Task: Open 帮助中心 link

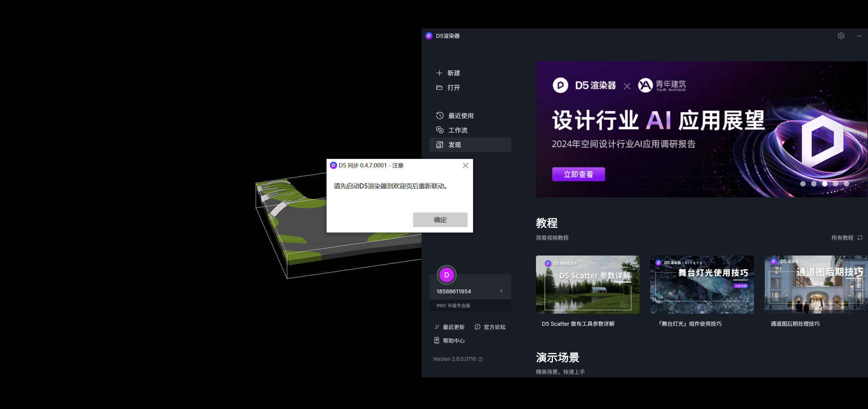Action: 454,341
